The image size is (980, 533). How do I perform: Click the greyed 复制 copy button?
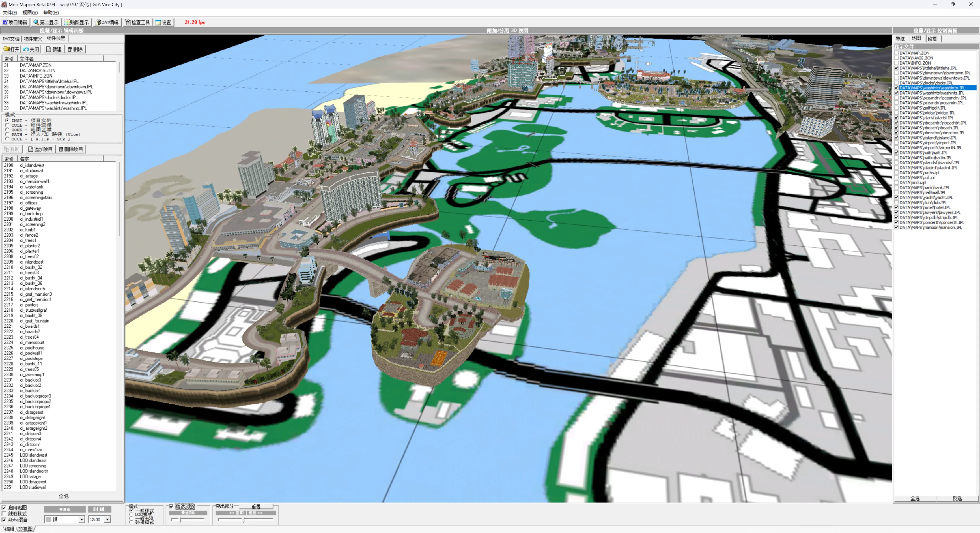tap(12, 149)
